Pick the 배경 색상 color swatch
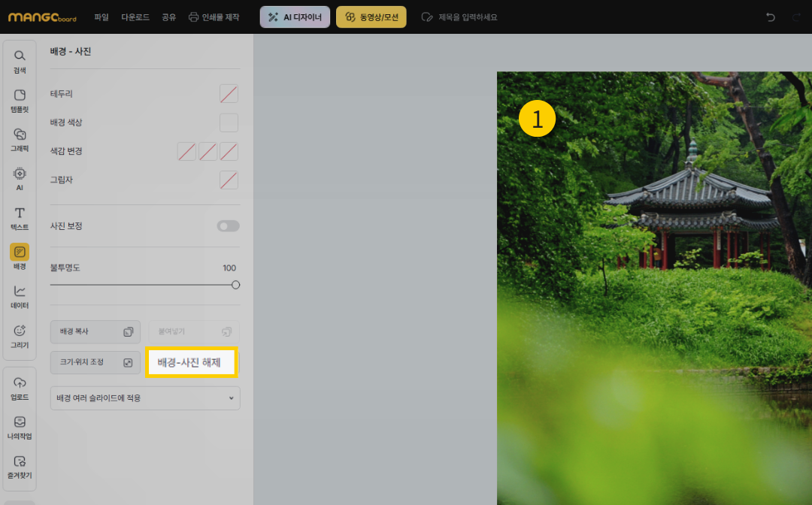Screen dimensions: 812x505 (229, 122)
